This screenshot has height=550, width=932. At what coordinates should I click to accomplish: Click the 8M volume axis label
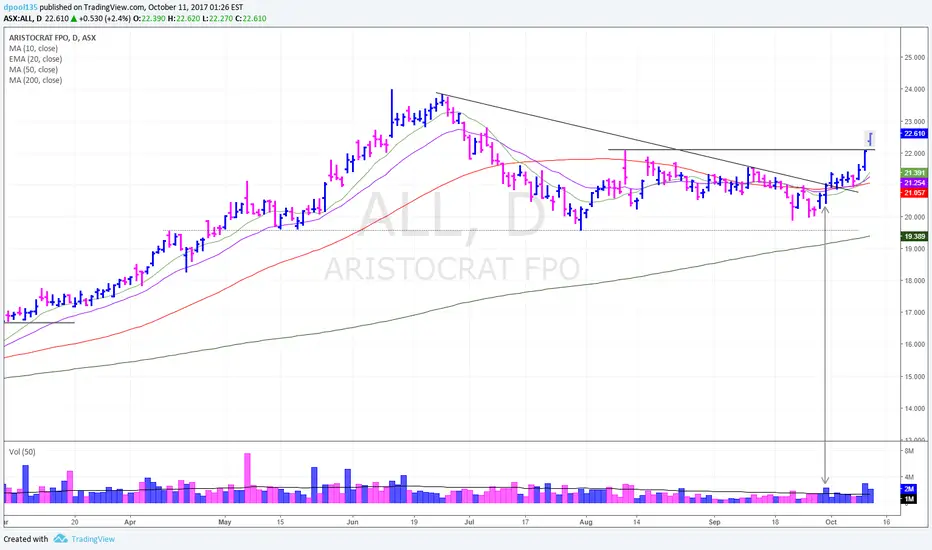click(x=909, y=451)
